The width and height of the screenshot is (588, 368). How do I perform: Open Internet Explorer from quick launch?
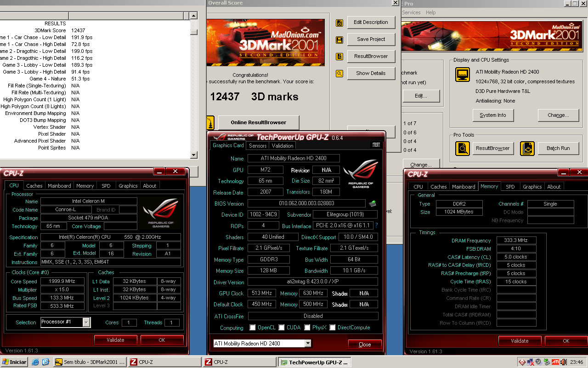click(35, 362)
